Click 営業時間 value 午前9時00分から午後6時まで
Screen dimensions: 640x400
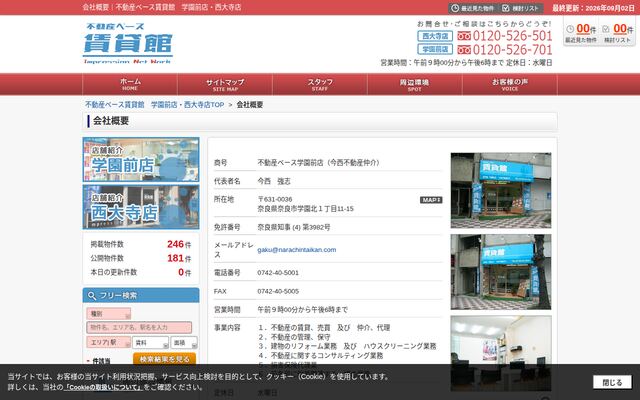(302, 310)
